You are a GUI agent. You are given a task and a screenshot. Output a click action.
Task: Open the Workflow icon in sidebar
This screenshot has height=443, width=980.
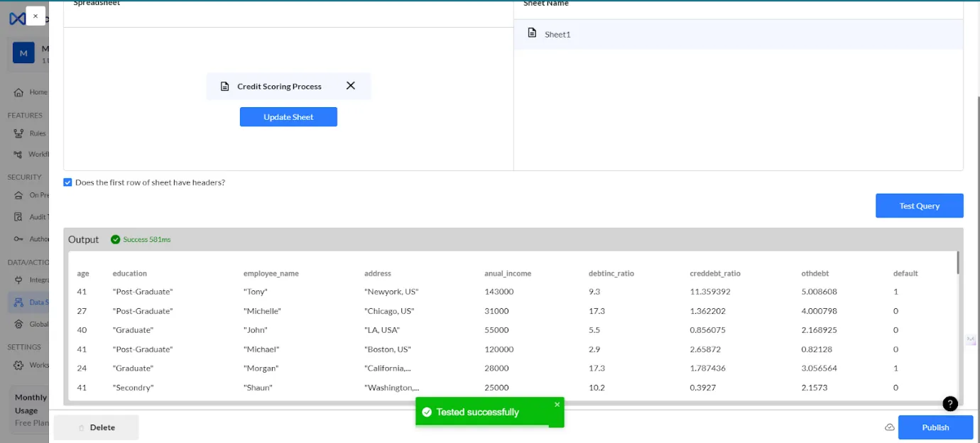coord(19,154)
